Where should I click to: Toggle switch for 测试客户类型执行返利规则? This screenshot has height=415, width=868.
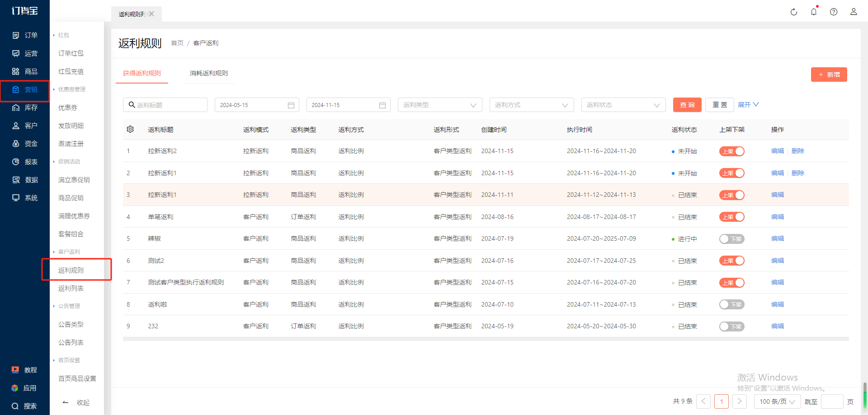point(731,283)
